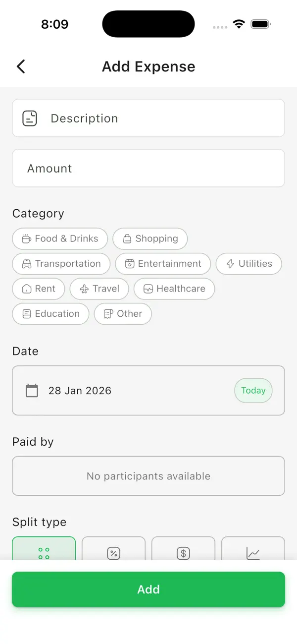This screenshot has height=644, width=297.
Task: Select the Other category chip
Action: [122, 314]
